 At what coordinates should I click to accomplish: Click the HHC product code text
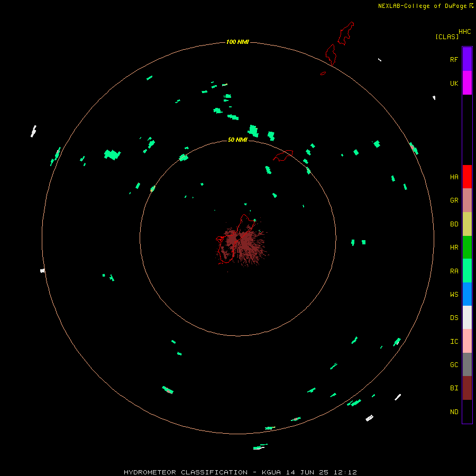pos(464,32)
